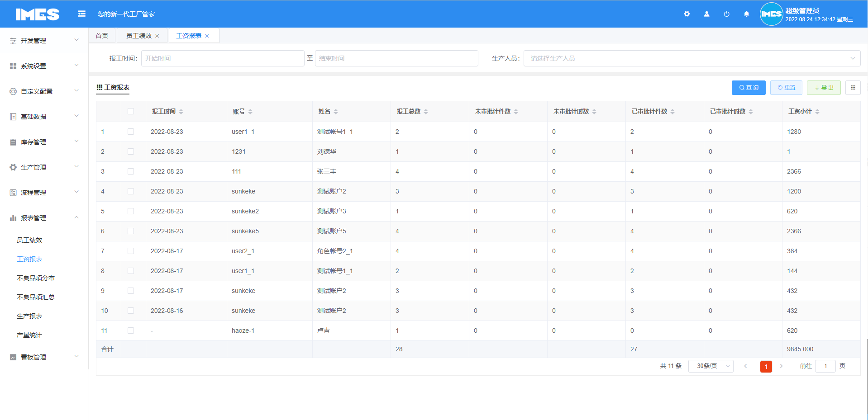Expand 基础数据 menu chevron
868x420 pixels.
click(76, 116)
